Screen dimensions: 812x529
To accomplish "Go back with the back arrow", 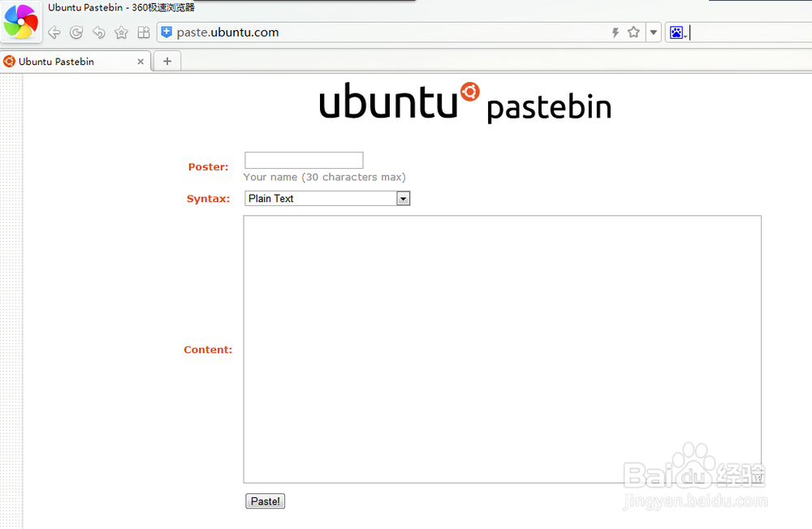I will [54, 32].
